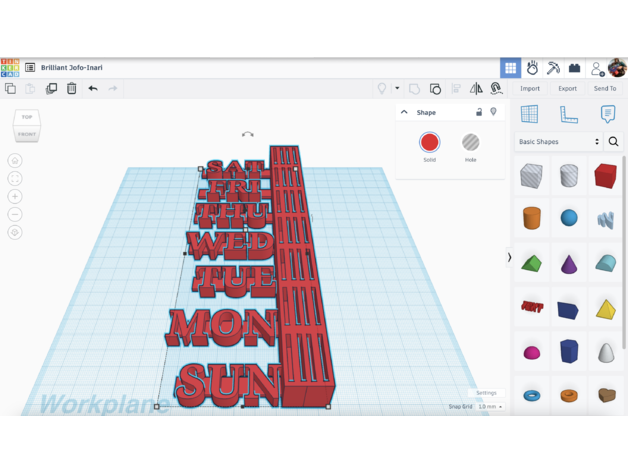Click the Mirror tool icon
Image resolution: width=628 pixels, height=472 pixels.
click(476, 89)
